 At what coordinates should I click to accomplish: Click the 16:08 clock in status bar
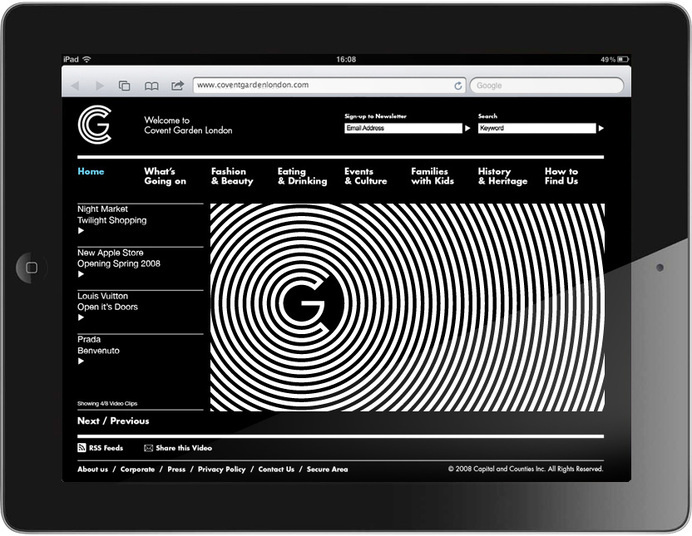[x=346, y=59]
